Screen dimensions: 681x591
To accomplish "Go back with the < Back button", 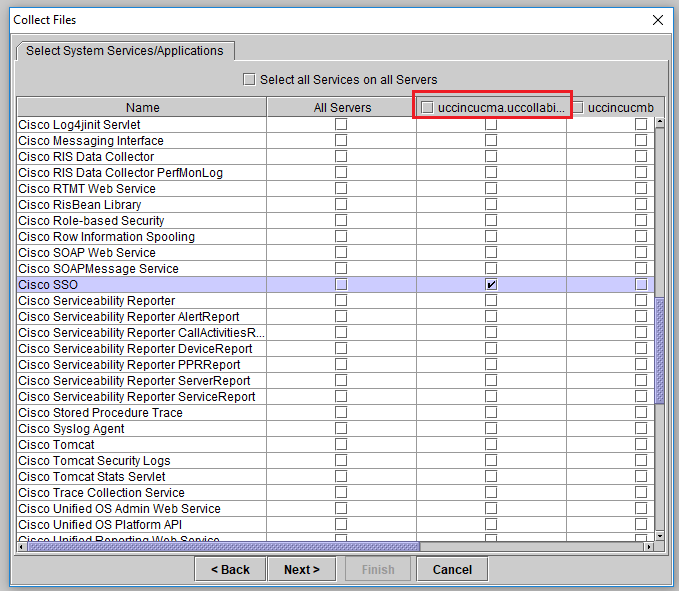I will (230, 569).
